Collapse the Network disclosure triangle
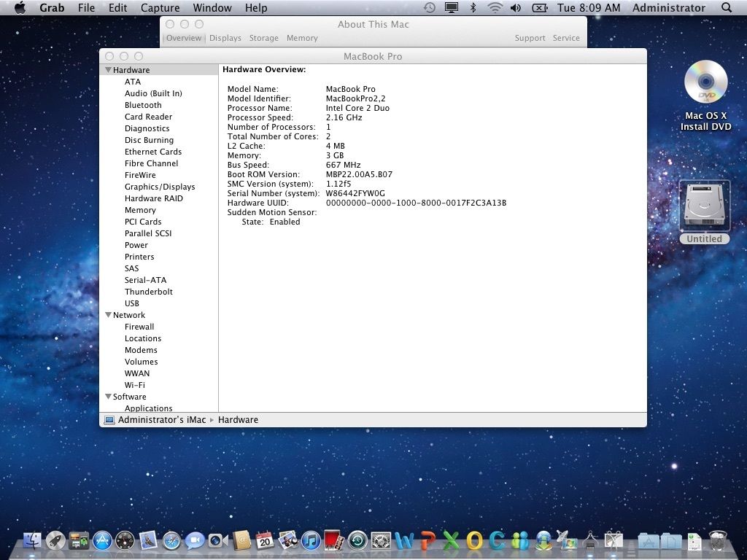The width and height of the screenshot is (747, 560). pyautogui.click(x=108, y=315)
